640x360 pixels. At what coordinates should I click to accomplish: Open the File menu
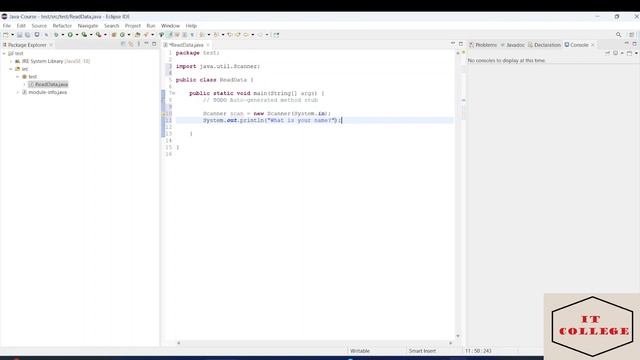[7, 26]
